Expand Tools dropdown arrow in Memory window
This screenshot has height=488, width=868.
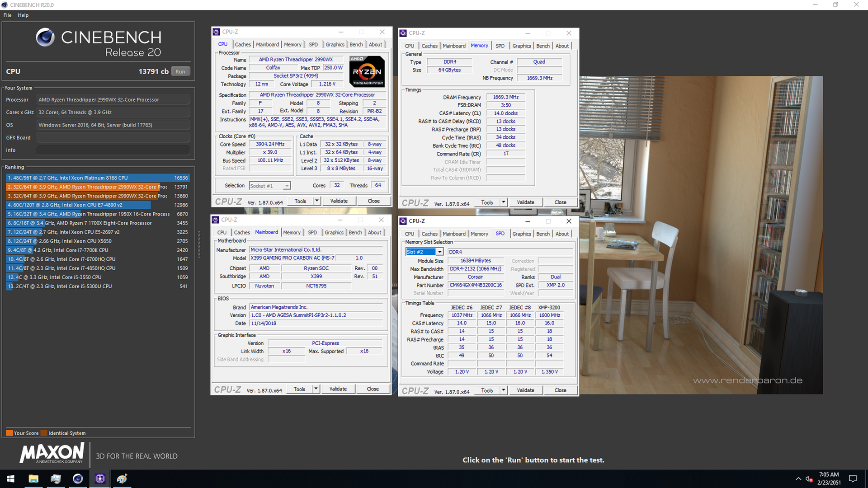(503, 202)
